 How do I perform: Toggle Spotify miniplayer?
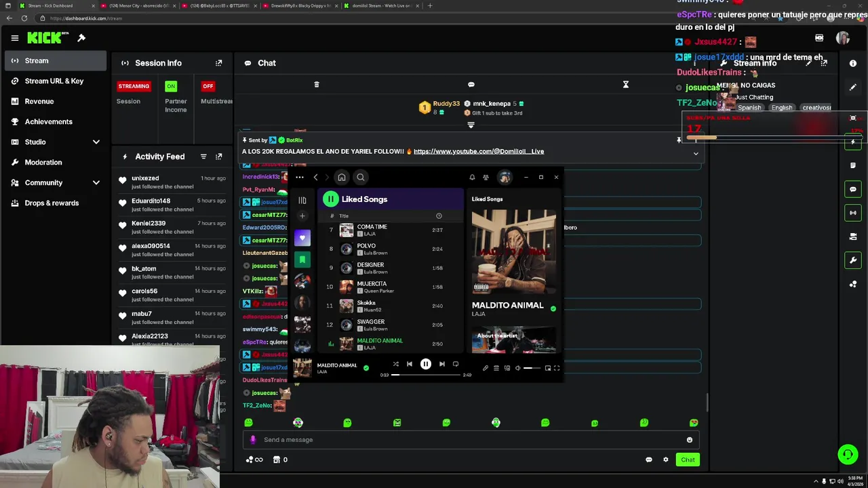[x=548, y=368]
